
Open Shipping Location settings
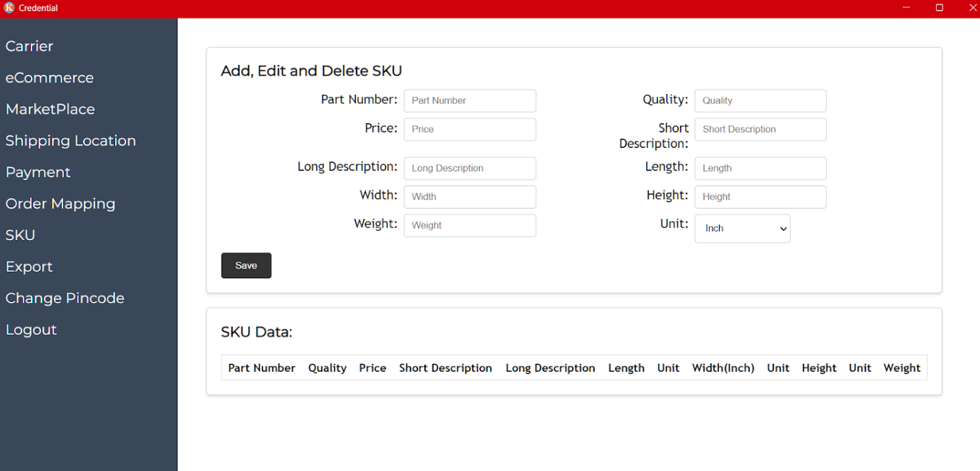click(70, 141)
